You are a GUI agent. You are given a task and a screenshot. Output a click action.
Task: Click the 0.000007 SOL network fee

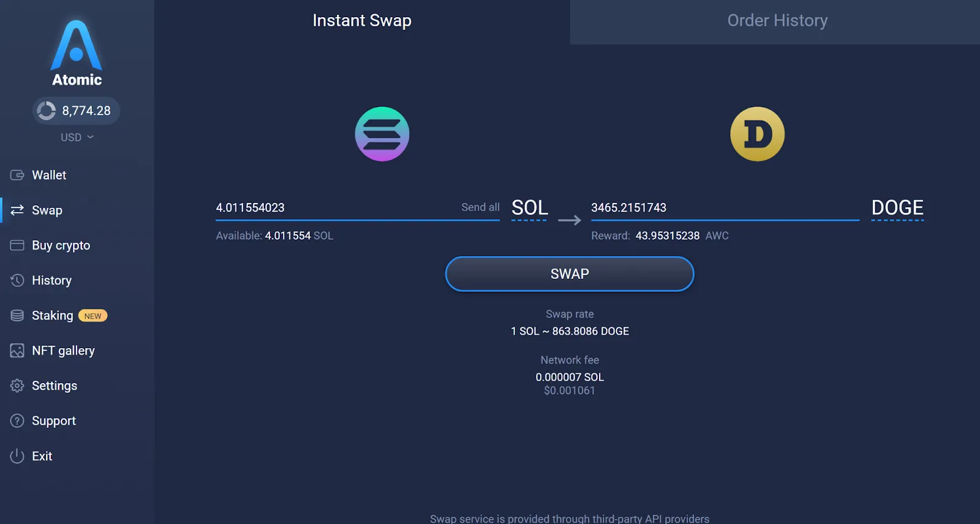tap(570, 377)
